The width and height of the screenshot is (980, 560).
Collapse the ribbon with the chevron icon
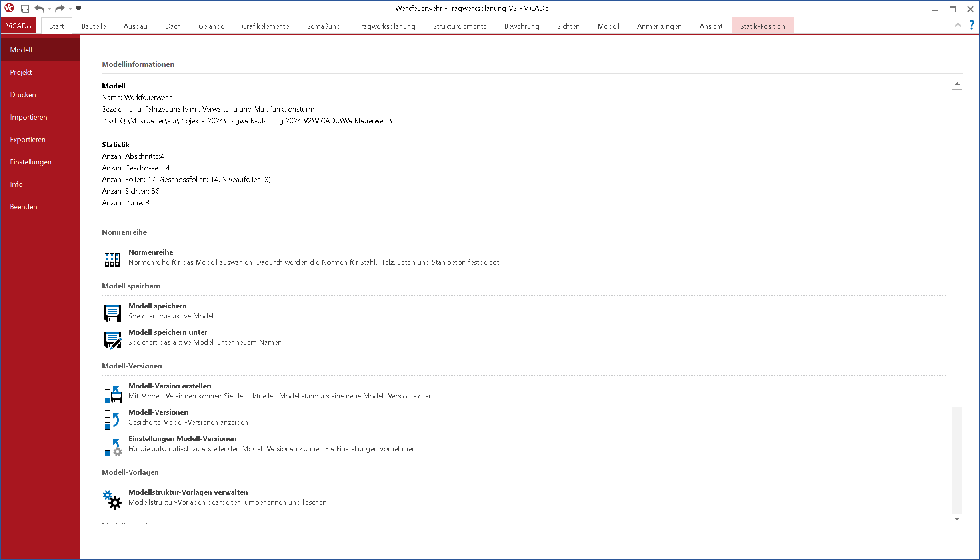[x=958, y=25]
